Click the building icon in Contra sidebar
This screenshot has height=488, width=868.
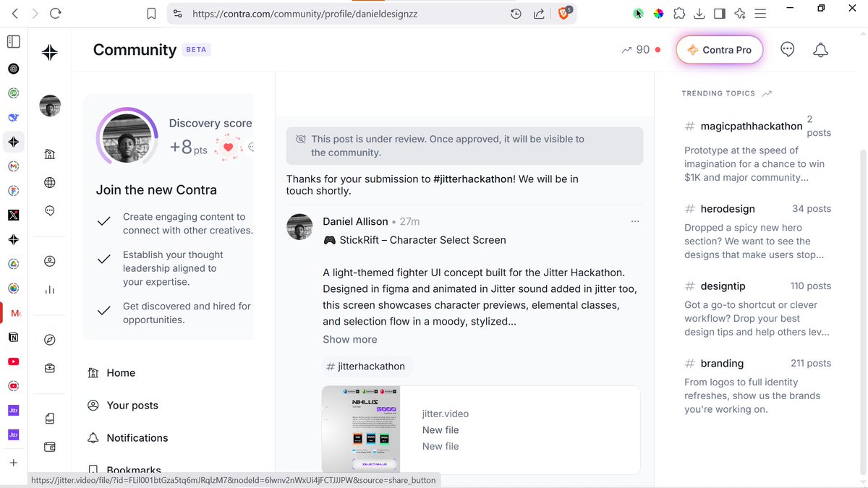pos(50,154)
